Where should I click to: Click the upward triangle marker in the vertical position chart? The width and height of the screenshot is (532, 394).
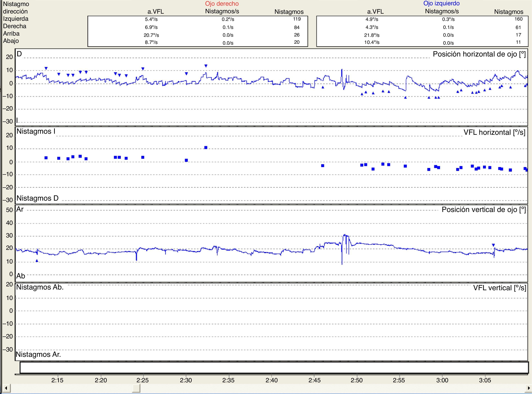[37, 261]
